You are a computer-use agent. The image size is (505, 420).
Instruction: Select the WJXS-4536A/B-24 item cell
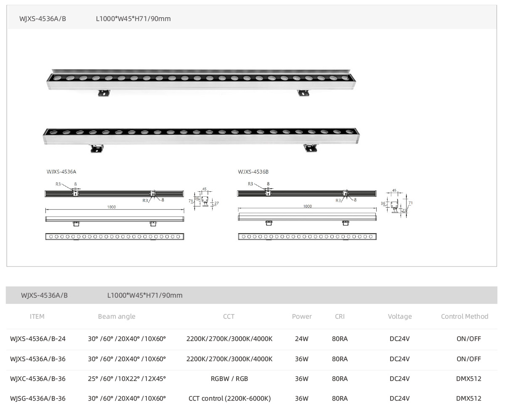pos(38,338)
